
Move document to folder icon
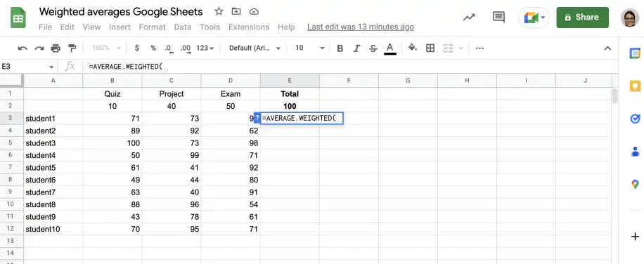[x=236, y=11]
